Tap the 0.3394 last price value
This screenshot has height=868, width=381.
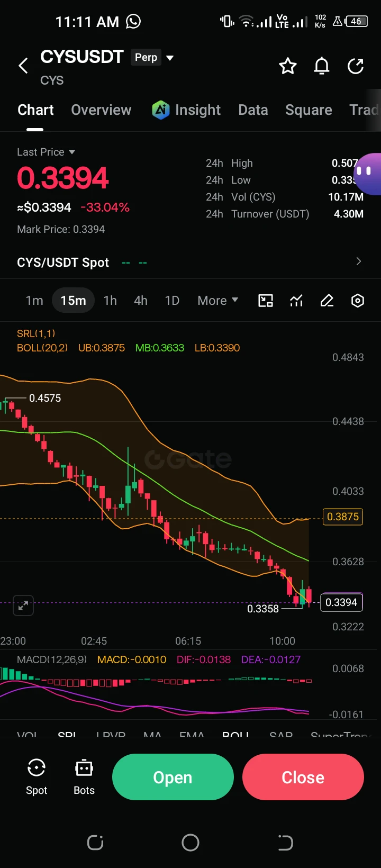click(63, 178)
